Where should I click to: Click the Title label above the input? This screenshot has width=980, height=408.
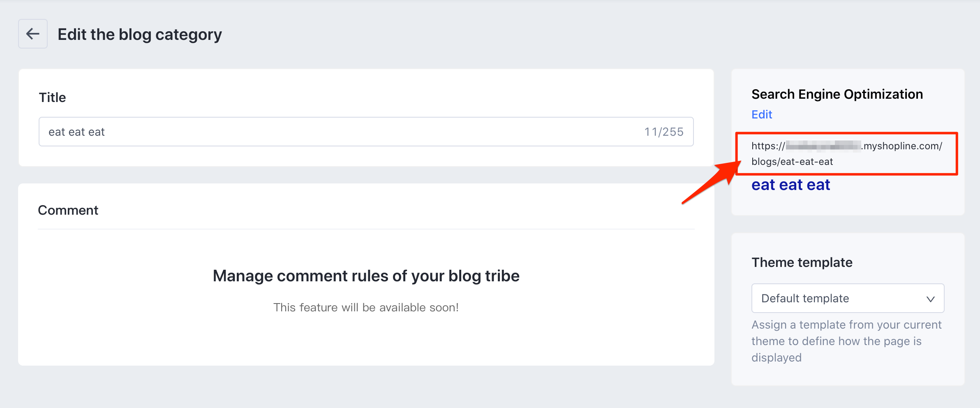click(x=52, y=97)
